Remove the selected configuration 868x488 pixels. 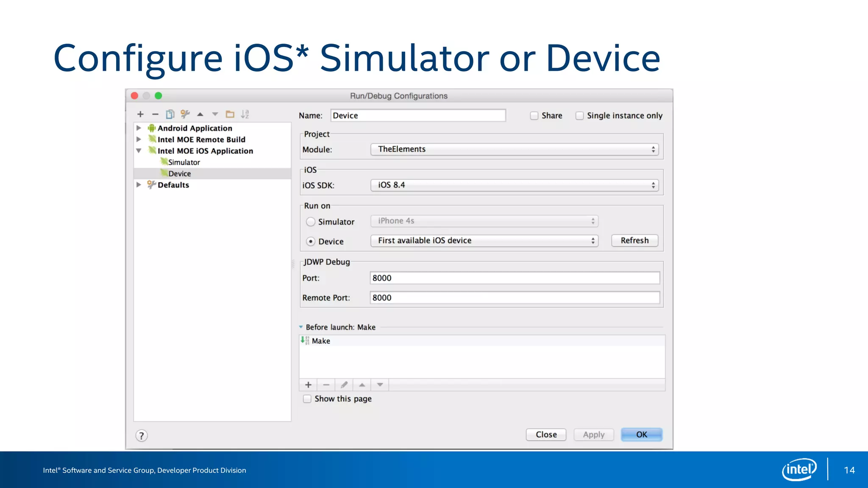(155, 114)
